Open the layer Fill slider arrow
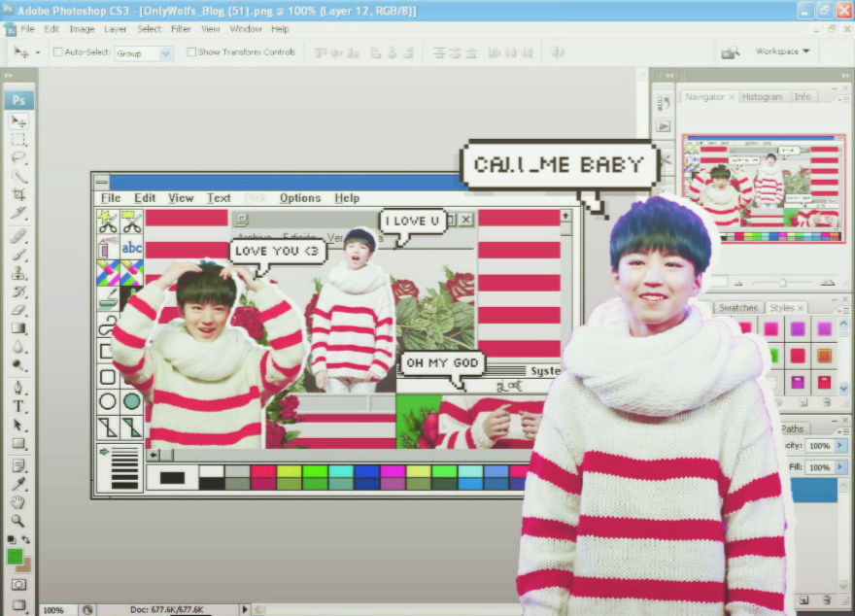The width and height of the screenshot is (855, 616). pos(840,467)
